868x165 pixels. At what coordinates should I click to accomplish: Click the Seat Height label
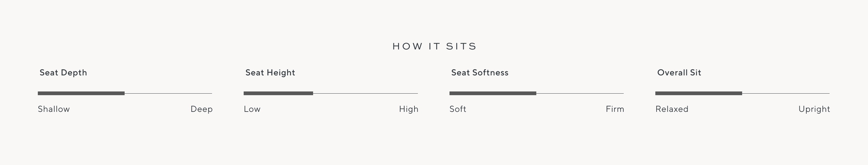[270, 73]
